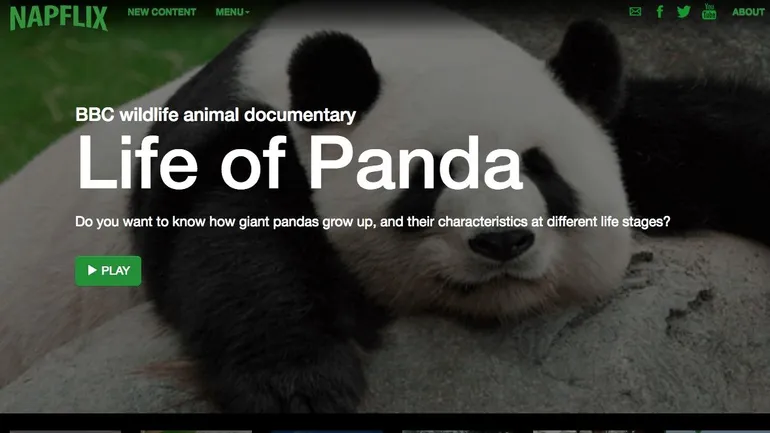Click the play triangle inside the PLAY button
This screenshot has width=770, height=433.
[x=92, y=270]
